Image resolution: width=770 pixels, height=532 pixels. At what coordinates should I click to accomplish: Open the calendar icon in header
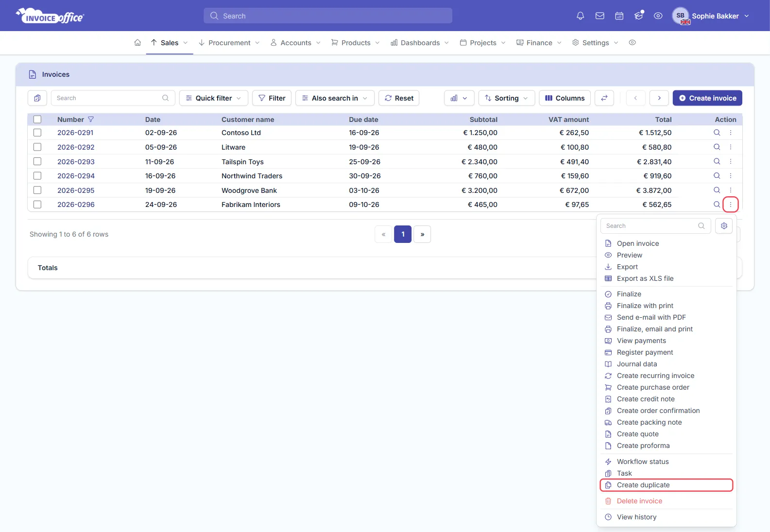[x=619, y=16]
